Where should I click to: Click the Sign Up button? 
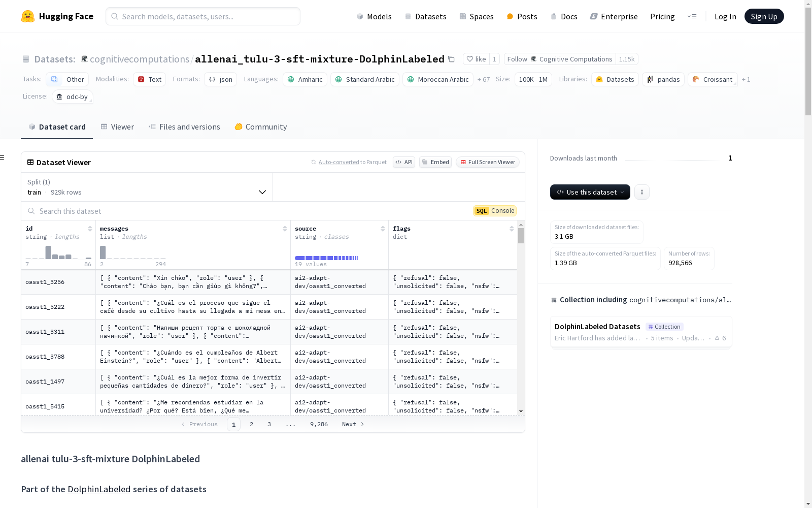click(764, 16)
